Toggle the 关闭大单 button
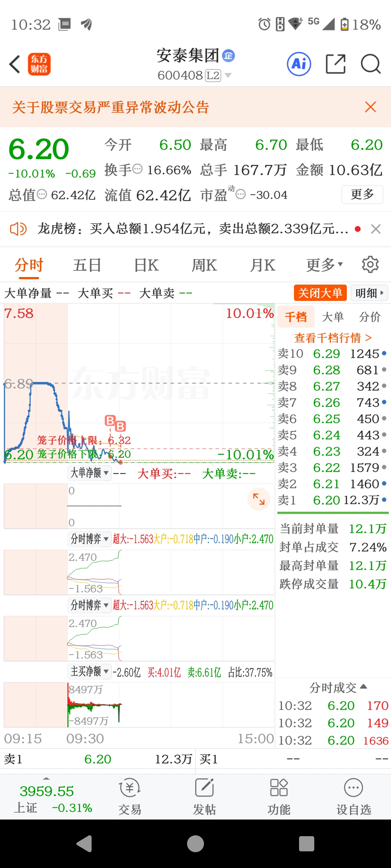The height and width of the screenshot is (868, 391). click(x=320, y=293)
